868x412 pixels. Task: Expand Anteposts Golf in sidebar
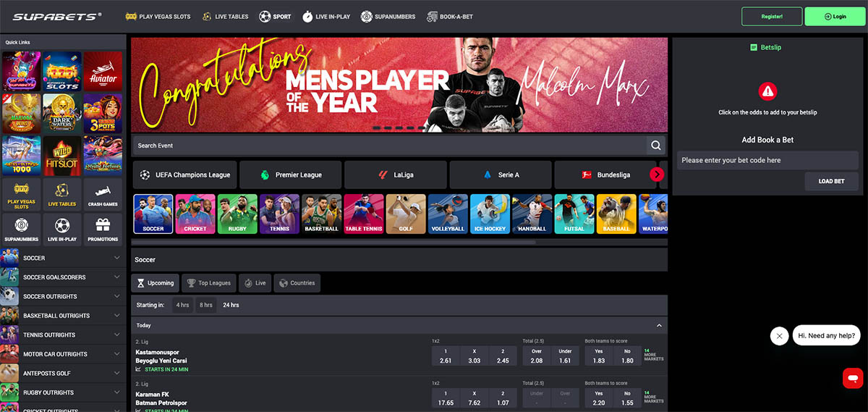click(63, 373)
